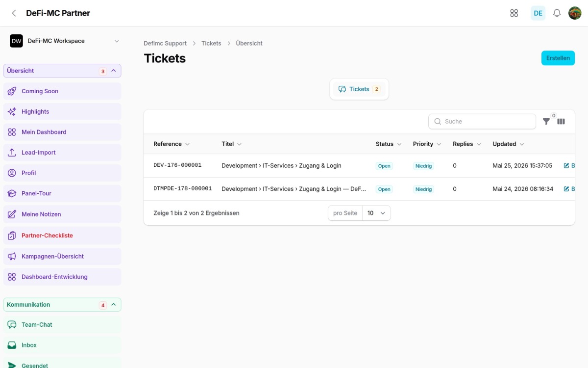This screenshot has width=588, height=368.
Task: Sort by the Titel column
Action: click(231, 144)
